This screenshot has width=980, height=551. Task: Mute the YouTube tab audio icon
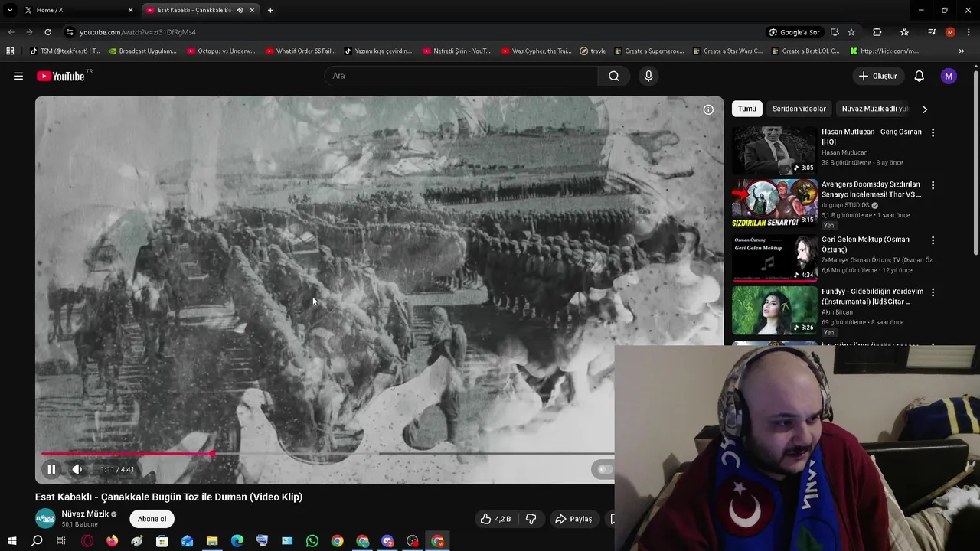[240, 10]
